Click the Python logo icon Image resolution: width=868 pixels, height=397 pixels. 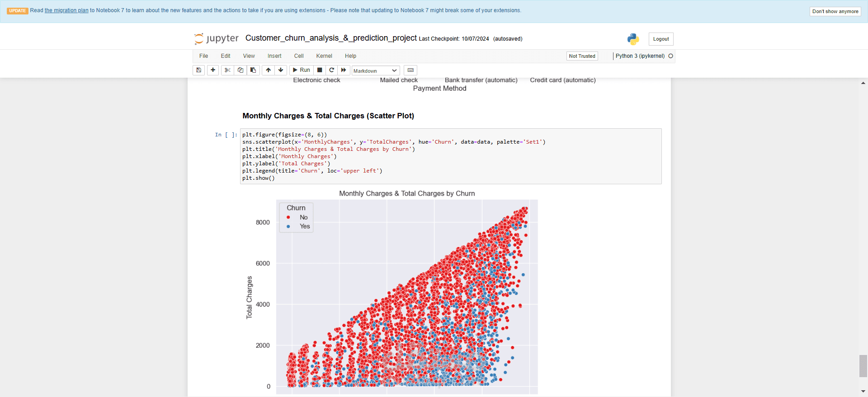633,39
